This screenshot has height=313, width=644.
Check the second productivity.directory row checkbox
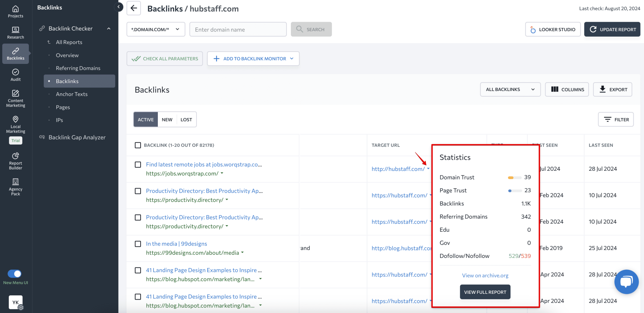point(138,218)
